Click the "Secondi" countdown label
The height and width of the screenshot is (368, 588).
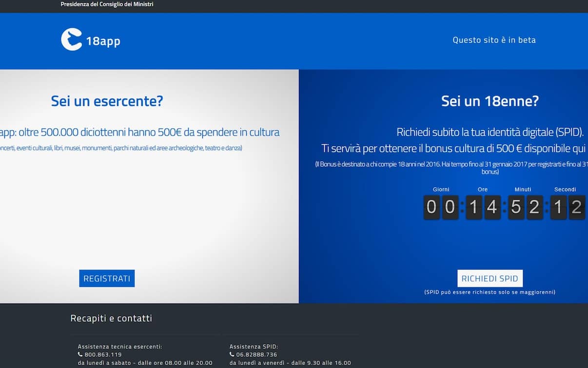[565, 189]
